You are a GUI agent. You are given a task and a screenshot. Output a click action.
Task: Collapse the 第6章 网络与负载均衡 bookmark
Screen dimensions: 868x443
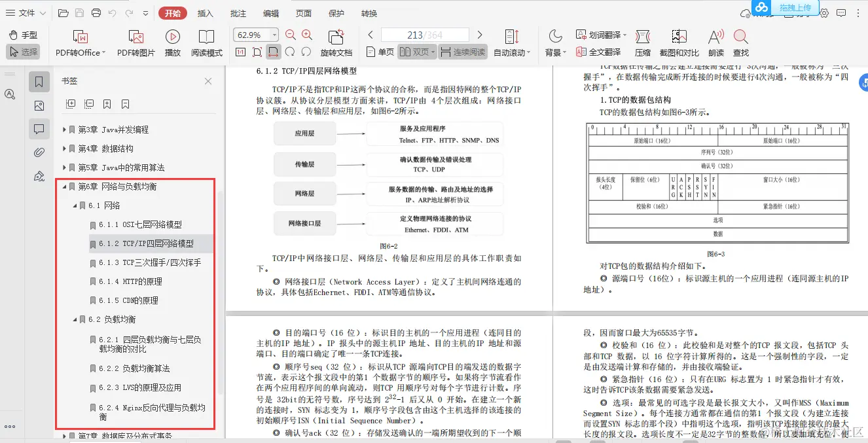[63, 186]
